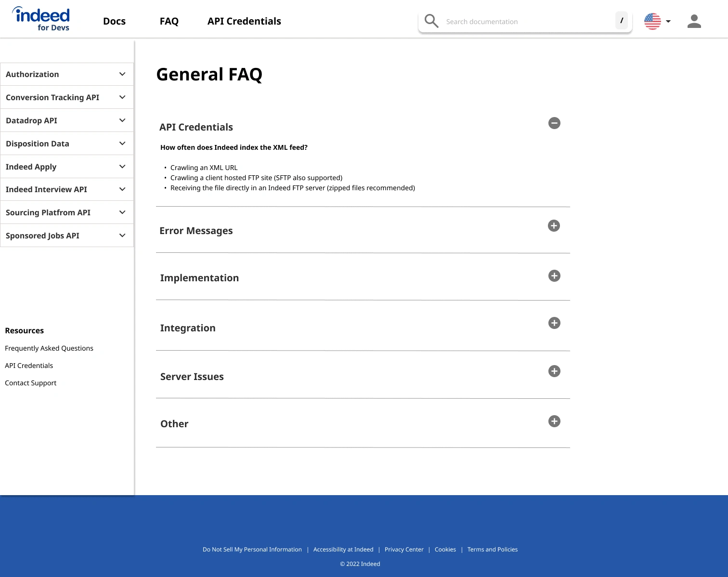Click question 'How often does Indeed index the XML feed?'
The height and width of the screenshot is (577, 728).
[x=234, y=147]
